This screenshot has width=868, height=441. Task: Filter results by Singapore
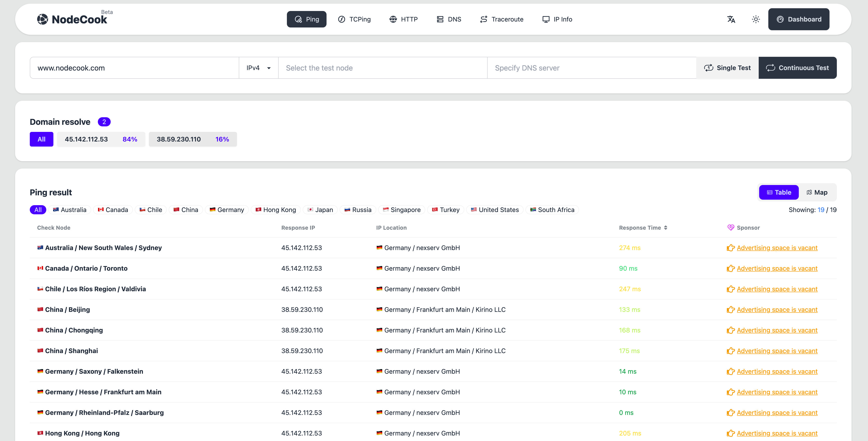402,210
